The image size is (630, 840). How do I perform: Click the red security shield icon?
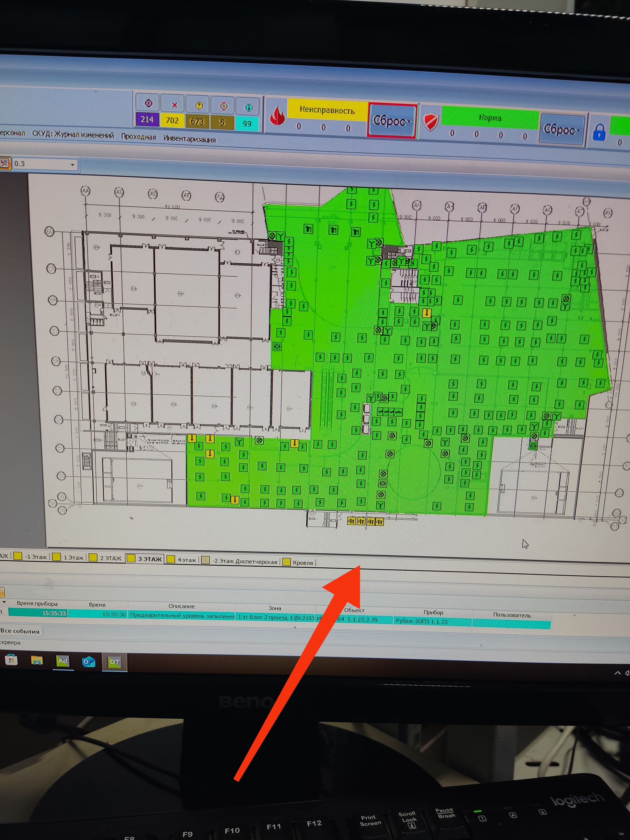(x=431, y=122)
